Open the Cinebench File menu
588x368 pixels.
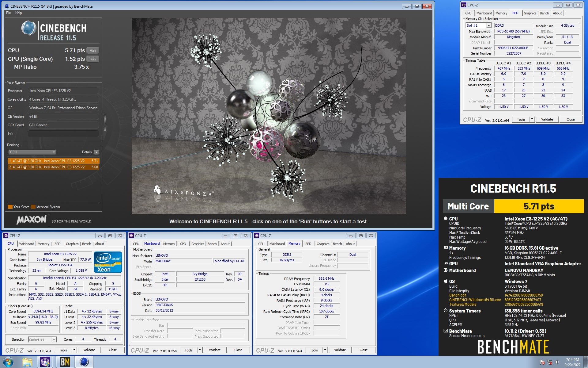tap(9, 13)
